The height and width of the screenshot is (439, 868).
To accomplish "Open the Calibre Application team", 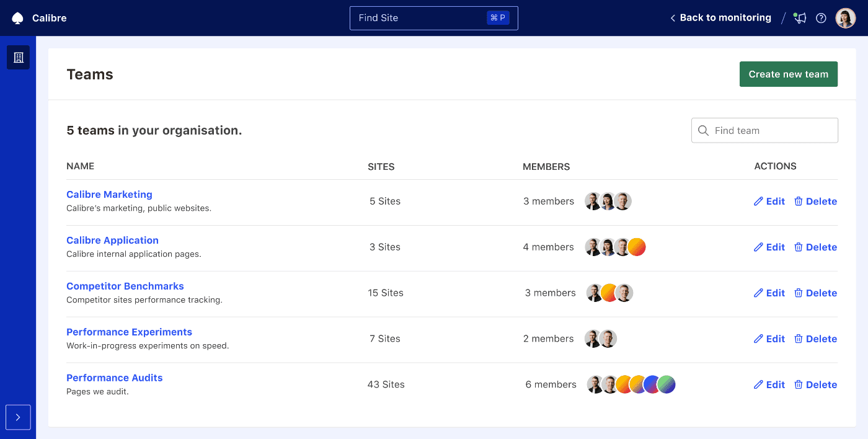I will tap(112, 240).
